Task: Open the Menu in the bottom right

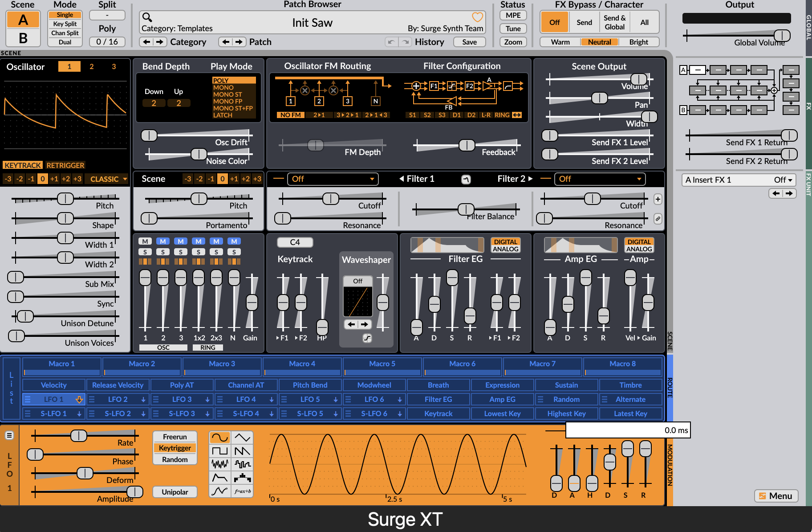Action: [x=776, y=496]
